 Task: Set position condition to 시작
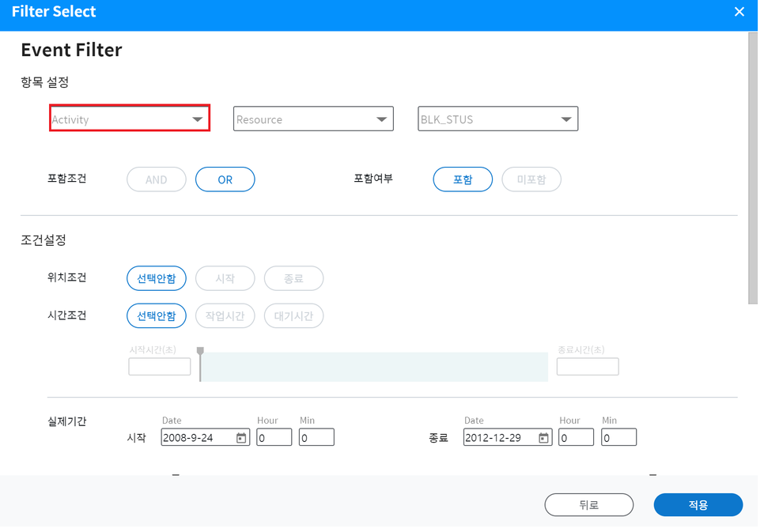pos(225,278)
